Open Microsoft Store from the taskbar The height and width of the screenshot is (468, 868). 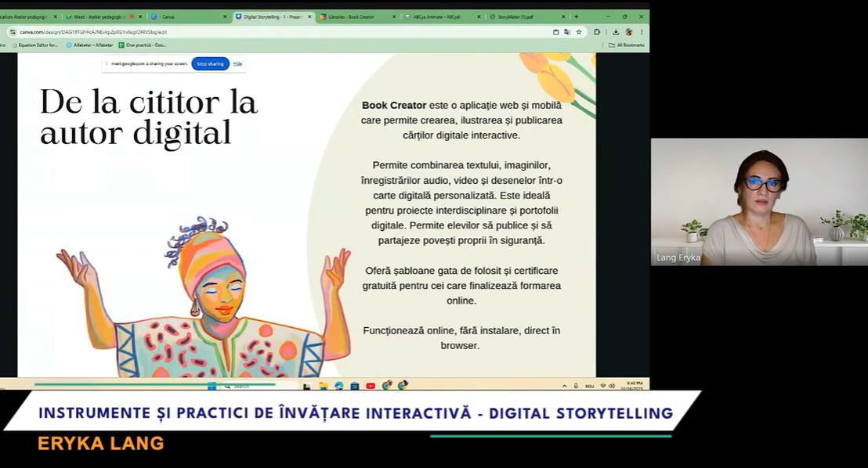point(355,386)
